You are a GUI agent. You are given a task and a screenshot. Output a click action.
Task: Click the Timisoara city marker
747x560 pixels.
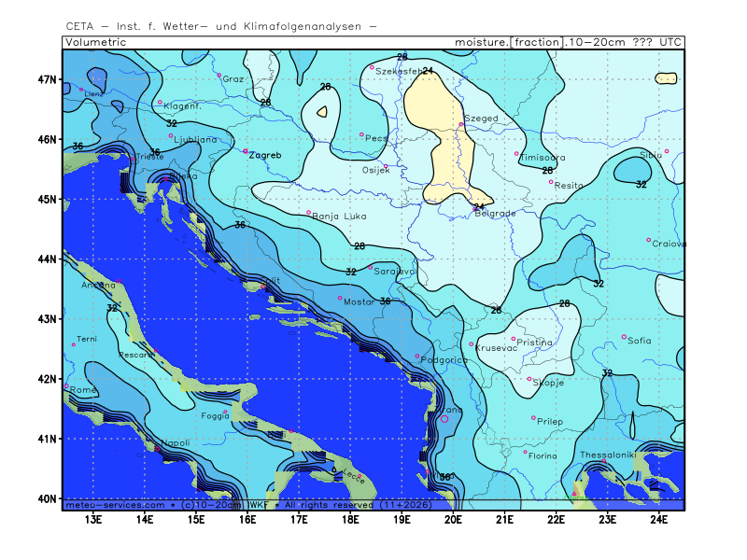click(x=516, y=154)
